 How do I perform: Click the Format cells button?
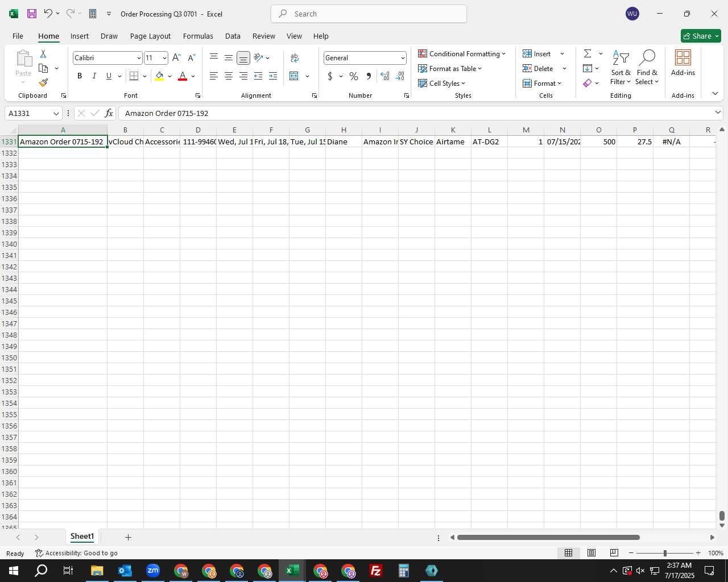(x=542, y=83)
